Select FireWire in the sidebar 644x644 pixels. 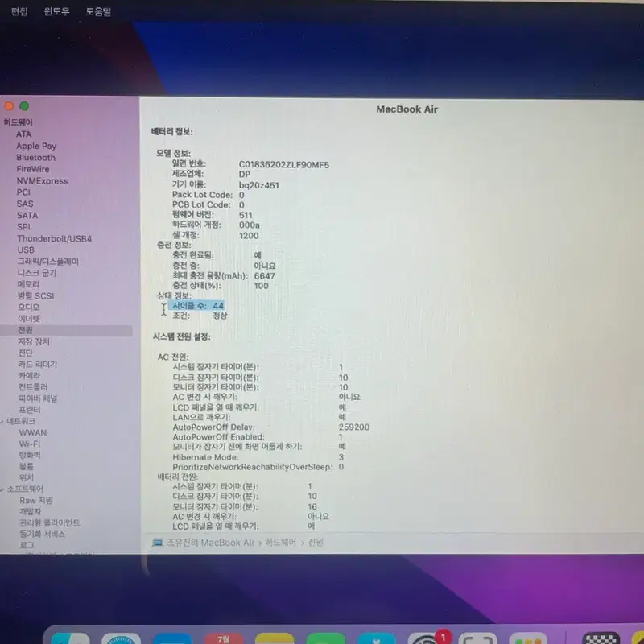[33, 169]
